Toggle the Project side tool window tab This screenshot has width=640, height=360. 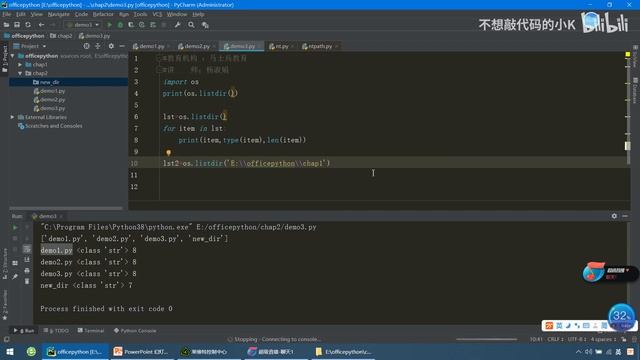point(4,58)
